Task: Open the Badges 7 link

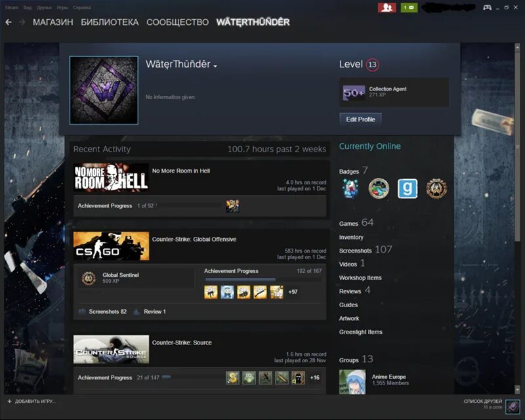Action: 354,171
